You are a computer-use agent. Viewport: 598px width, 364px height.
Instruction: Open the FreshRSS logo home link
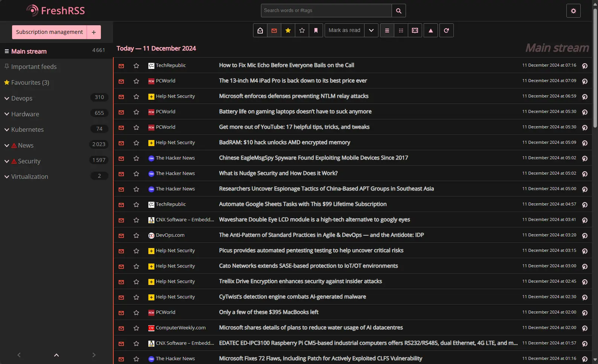(x=56, y=11)
